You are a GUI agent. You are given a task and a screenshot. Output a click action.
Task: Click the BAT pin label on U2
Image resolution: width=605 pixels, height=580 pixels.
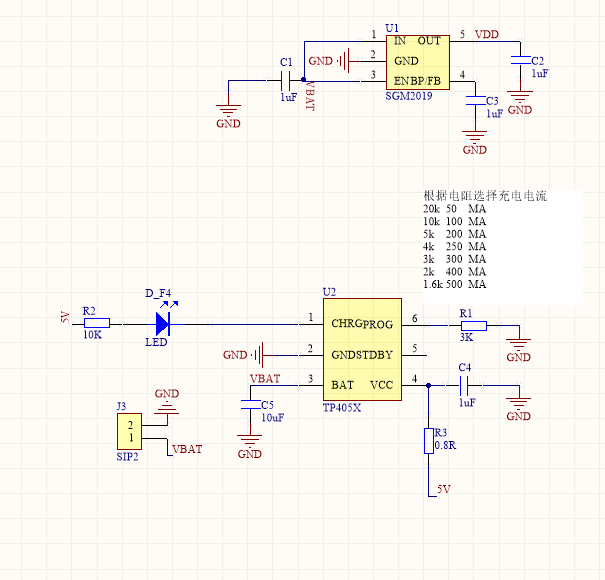(343, 385)
